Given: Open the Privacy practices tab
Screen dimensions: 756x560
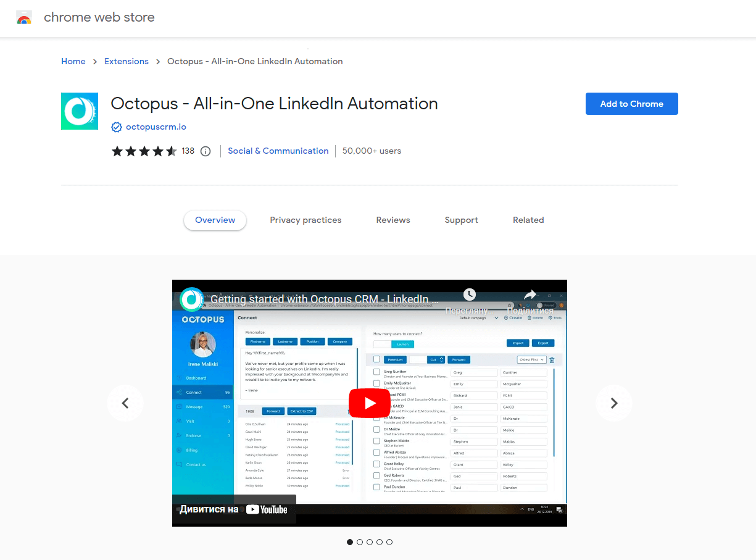Looking at the screenshot, I should click(305, 220).
